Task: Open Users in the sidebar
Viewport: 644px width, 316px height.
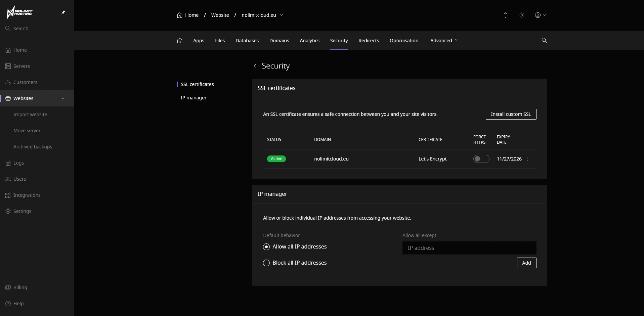Action: click(x=37, y=179)
